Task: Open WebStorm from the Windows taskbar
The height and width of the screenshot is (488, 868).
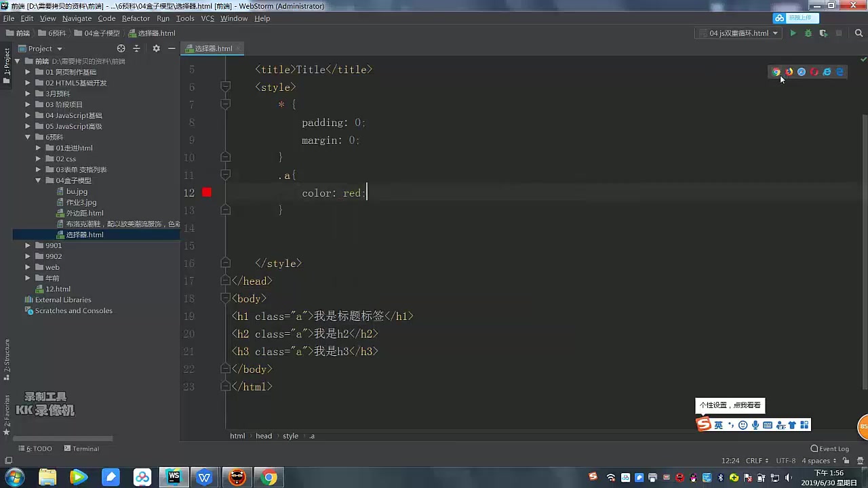Action: 174,477
